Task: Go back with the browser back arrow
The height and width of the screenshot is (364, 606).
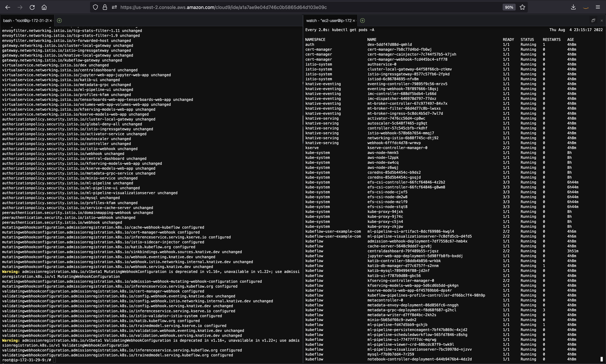Action: (x=8, y=7)
